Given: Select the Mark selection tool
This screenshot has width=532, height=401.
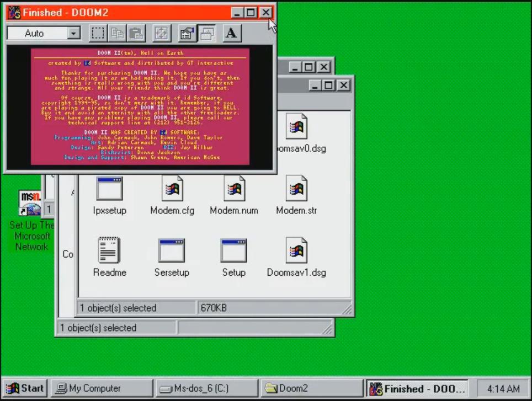Looking at the screenshot, I should point(98,33).
